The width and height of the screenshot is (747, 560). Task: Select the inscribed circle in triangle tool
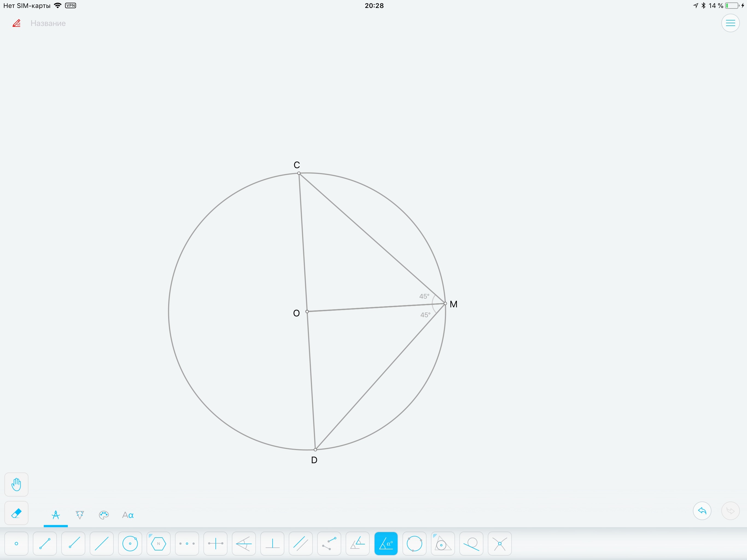[443, 543]
